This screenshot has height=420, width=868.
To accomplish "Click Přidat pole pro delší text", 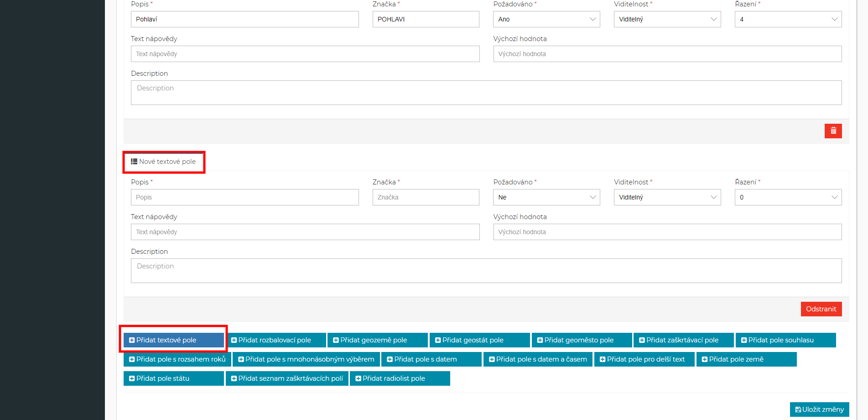I will [x=645, y=359].
